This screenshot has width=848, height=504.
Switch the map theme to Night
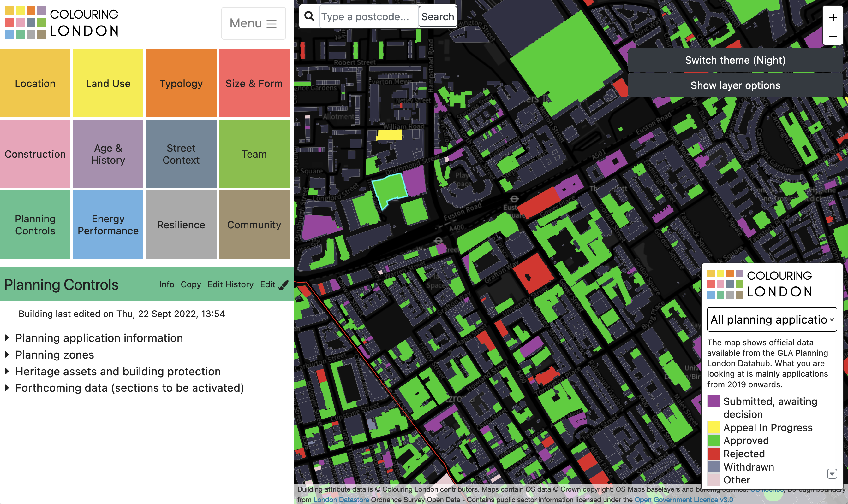735,60
